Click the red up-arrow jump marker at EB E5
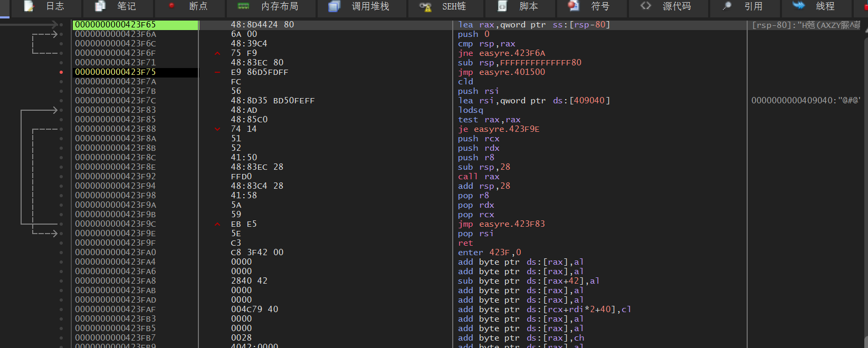868x348 pixels. click(x=217, y=224)
